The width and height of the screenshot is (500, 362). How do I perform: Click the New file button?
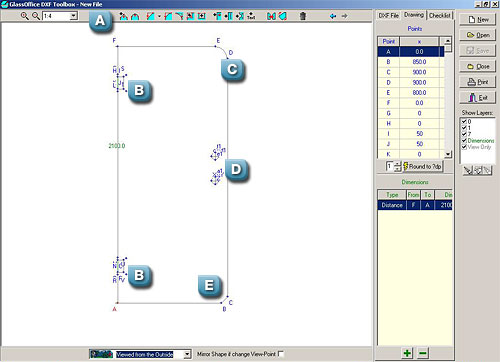coord(478,19)
